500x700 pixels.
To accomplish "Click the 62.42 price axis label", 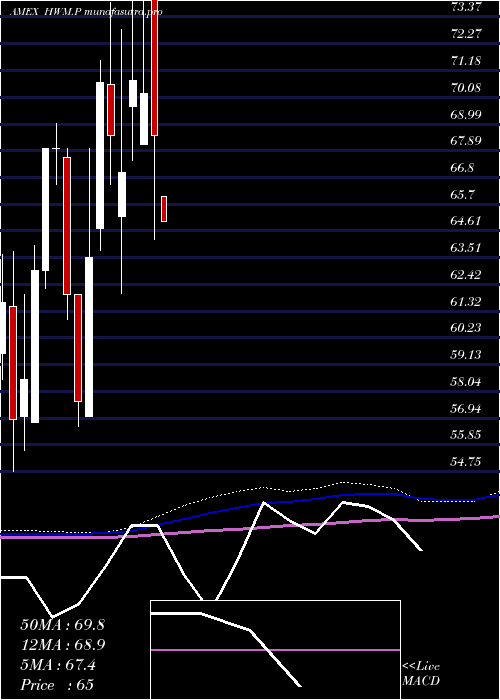I will 466,275.
